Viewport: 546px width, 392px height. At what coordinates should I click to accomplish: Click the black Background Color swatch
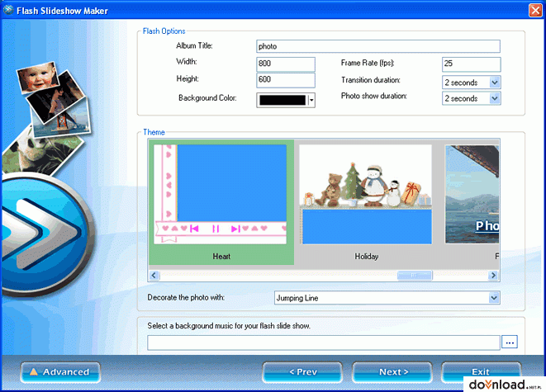pyautogui.click(x=282, y=100)
